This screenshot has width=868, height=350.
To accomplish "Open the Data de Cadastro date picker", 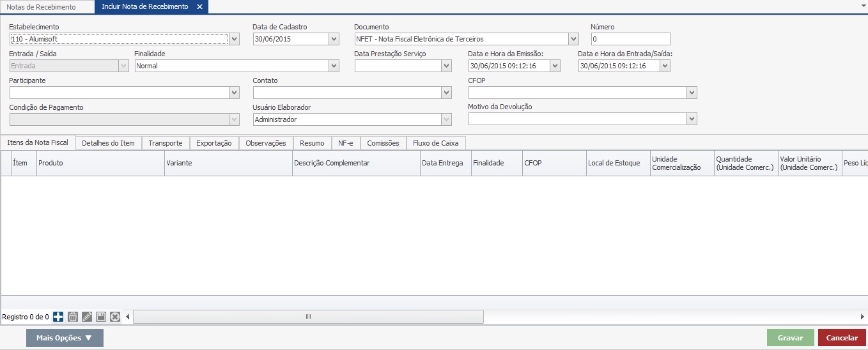I will (x=334, y=39).
